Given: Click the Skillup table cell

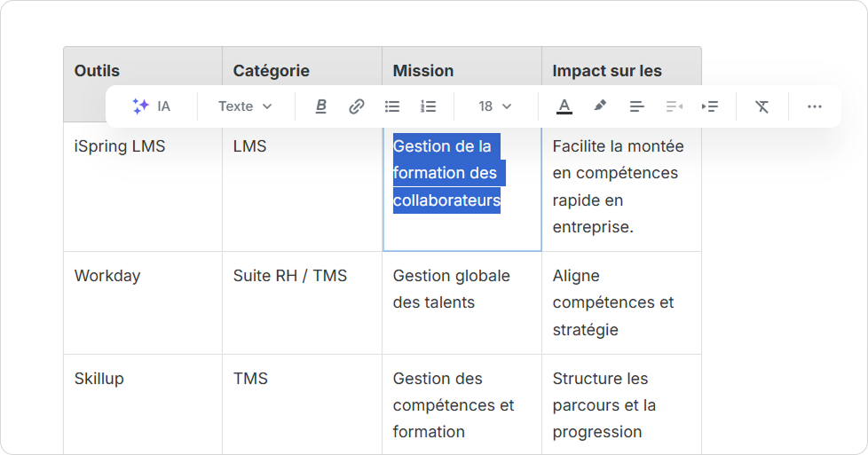Looking at the screenshot, I should (99, 379).
